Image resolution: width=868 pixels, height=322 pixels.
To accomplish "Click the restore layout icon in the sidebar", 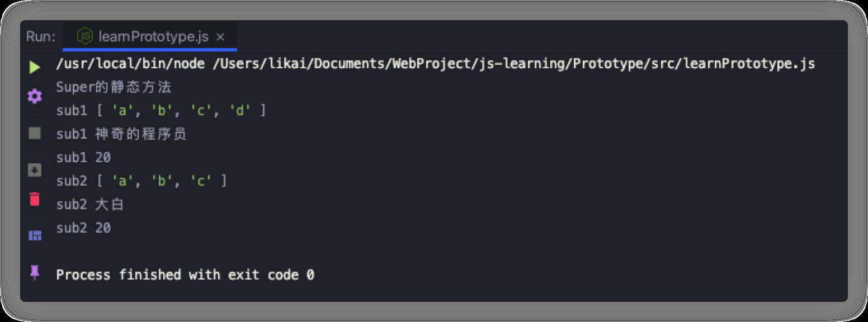I will click(35, 235).
